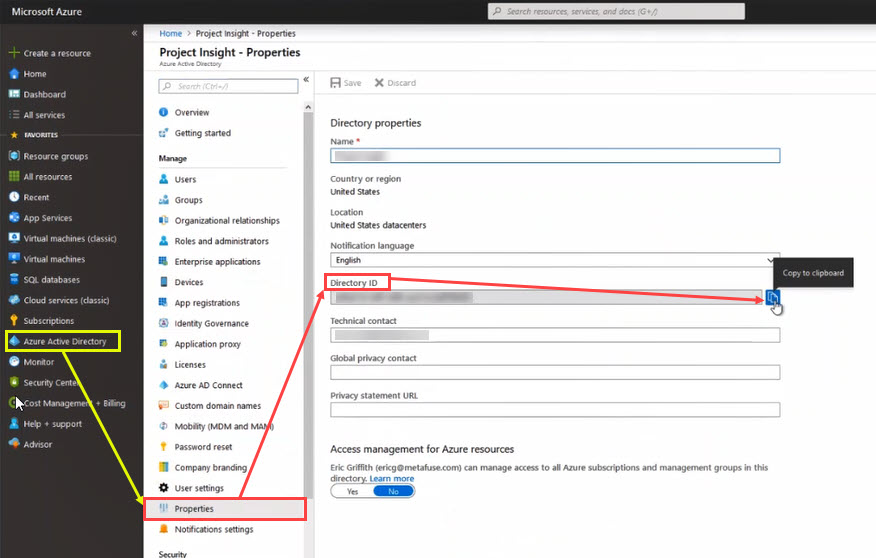Image resolution: width=876 pixels, height=558 pixels.
Task: Open Identity Governance menu item
Action: click(211, 323)
